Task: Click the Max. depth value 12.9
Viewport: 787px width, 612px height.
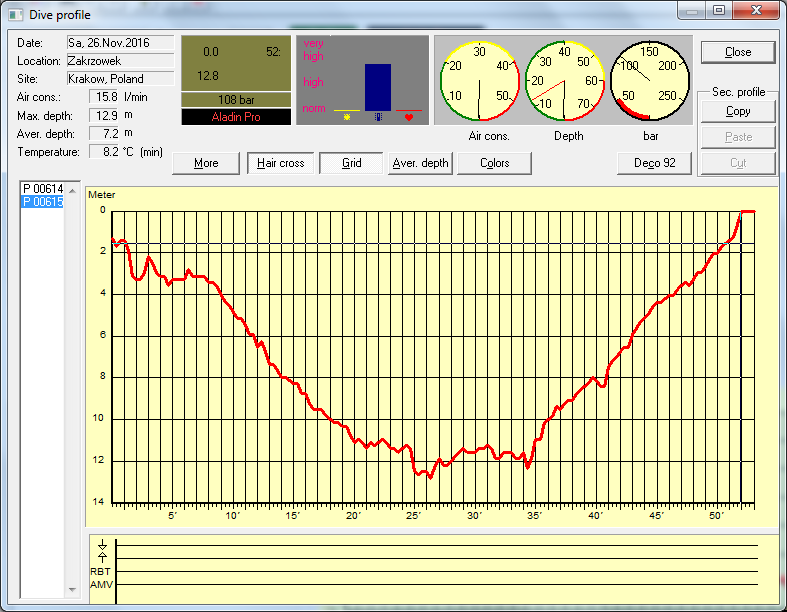Action: 104,115
